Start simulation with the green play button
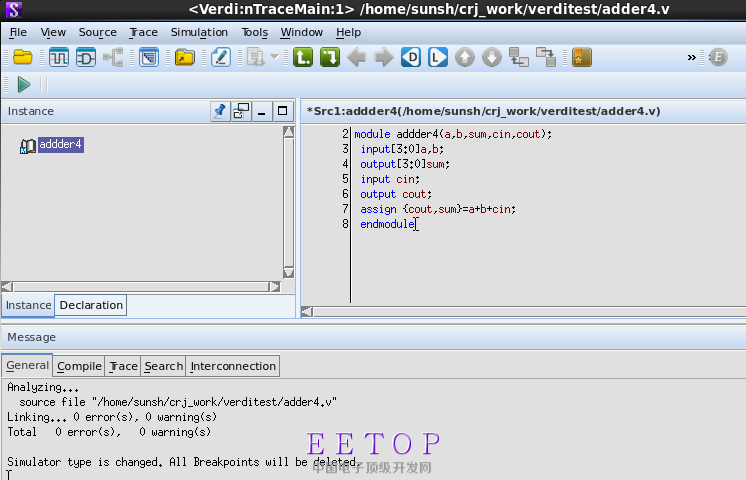The width and height of the screenshot is (746, 480). pos(24,85)
